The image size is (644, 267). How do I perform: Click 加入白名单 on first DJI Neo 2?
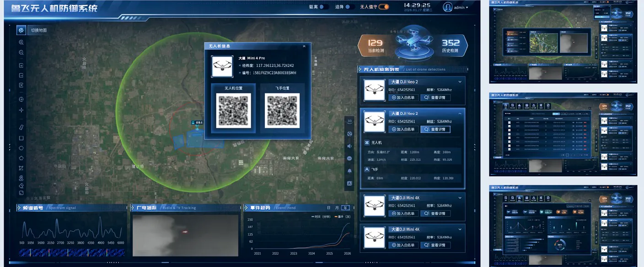pyautogui.click(x=403, y=98)
